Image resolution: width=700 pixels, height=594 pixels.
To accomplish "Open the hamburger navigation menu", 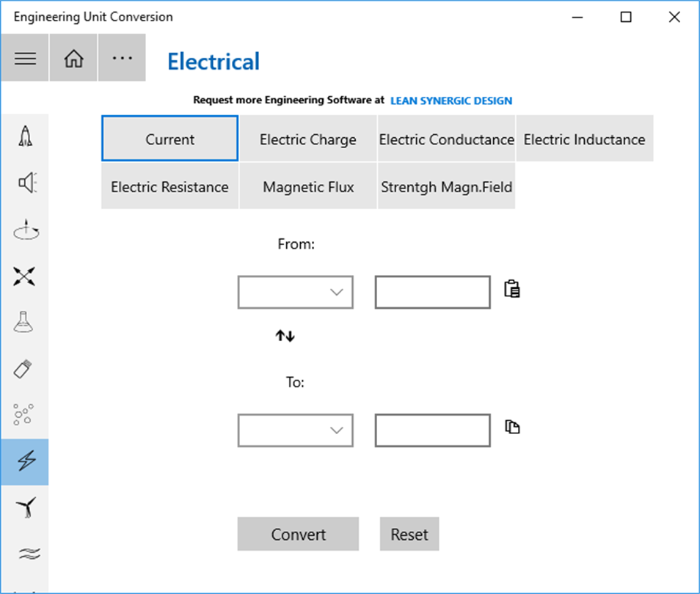I will pos(24,58).
